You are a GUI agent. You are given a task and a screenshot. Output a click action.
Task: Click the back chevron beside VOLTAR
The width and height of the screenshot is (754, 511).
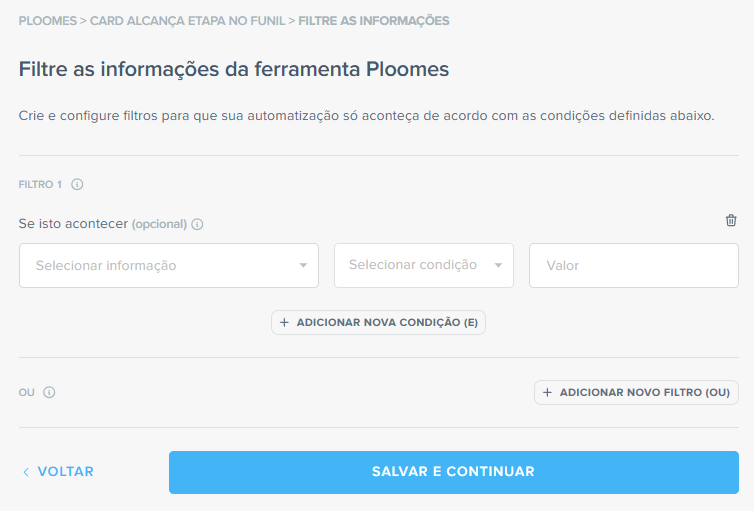point(26,472)
